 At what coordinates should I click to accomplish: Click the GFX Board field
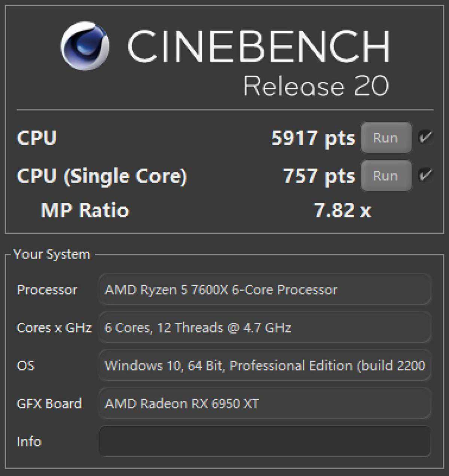click(264, 403)
